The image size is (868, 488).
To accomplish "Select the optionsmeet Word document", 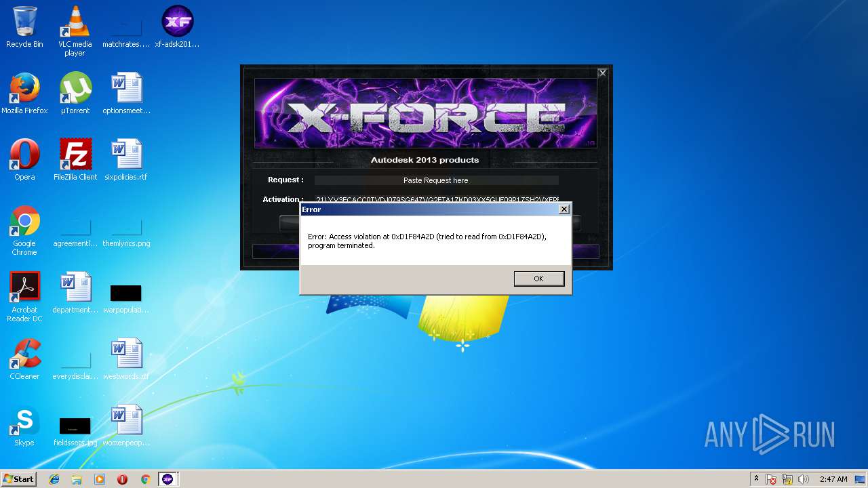I will point(126,94).
